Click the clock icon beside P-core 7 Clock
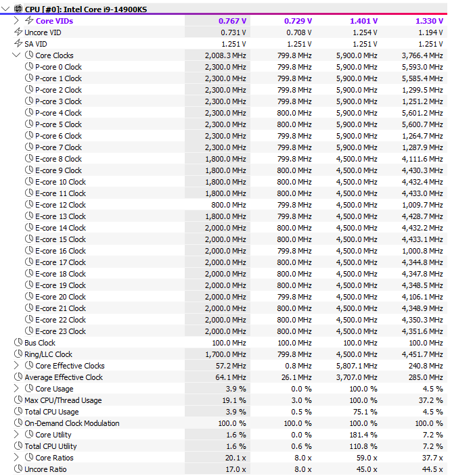450x476 pixels. click(29, 147)
